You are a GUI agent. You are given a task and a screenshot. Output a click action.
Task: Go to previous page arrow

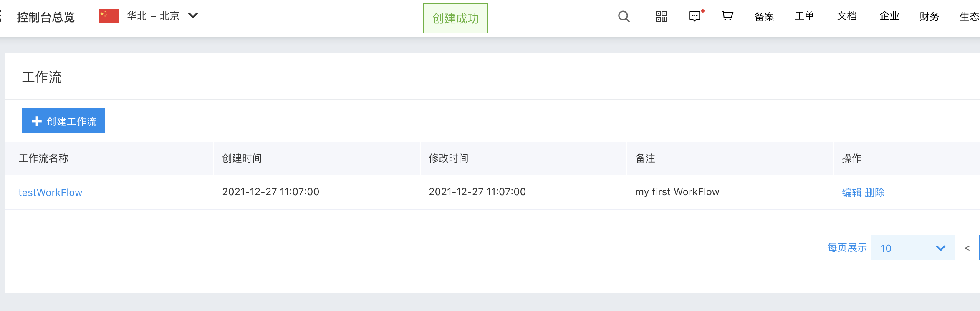click(x=967, y=248)
